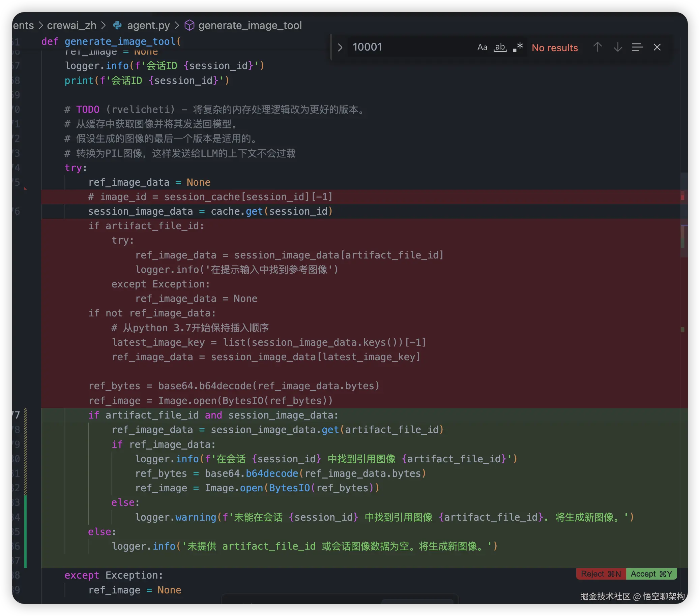Expand the replace field chevron
This screenshot has width=700, height=616.
(340, 47)
